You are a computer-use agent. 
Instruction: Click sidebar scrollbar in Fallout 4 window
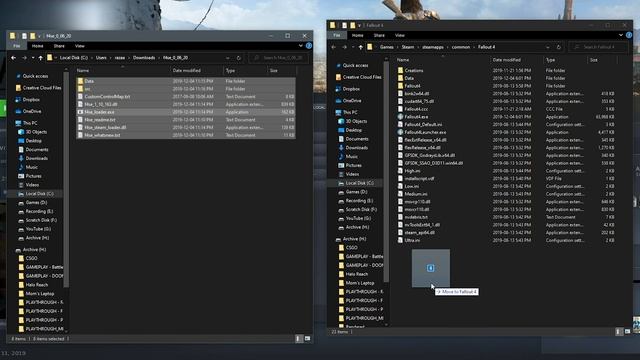point(386,171)
